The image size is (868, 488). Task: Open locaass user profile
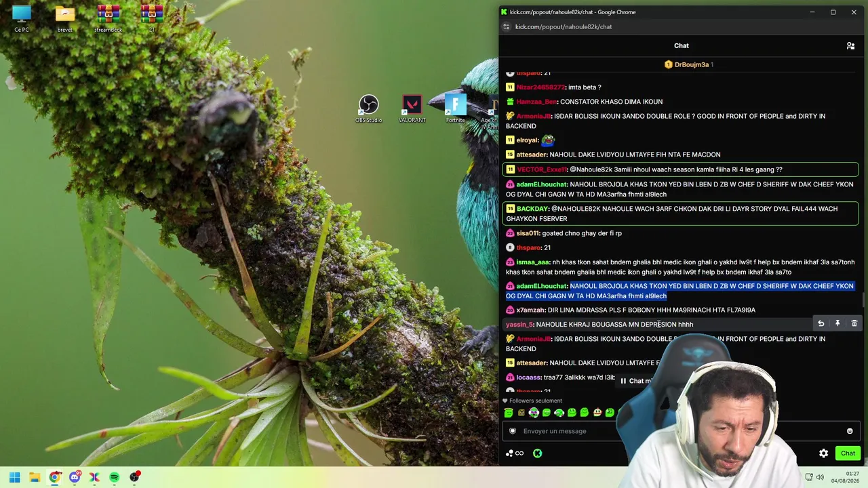click(x=528, y=378)
